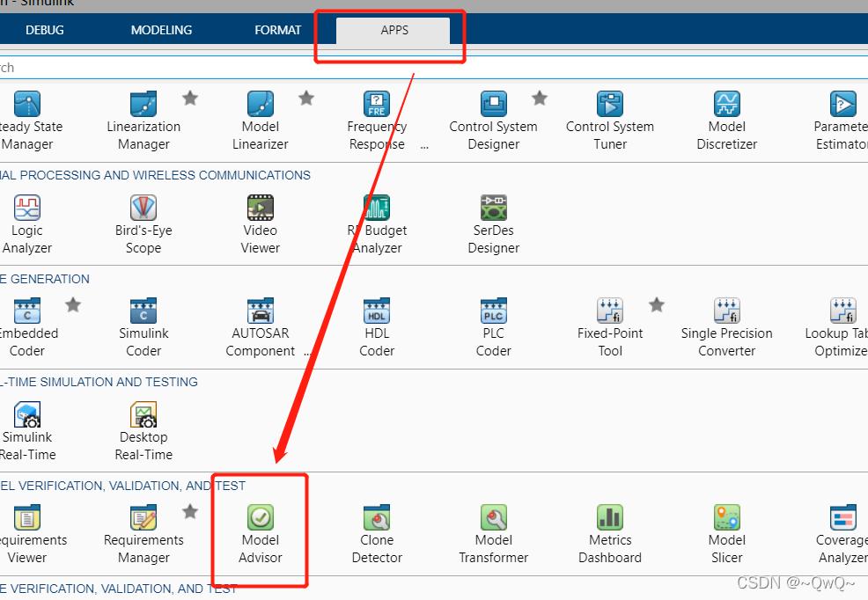868x600 pixels.
Task: Toggle favorite star for Model Linearizer
Action: 306,98
